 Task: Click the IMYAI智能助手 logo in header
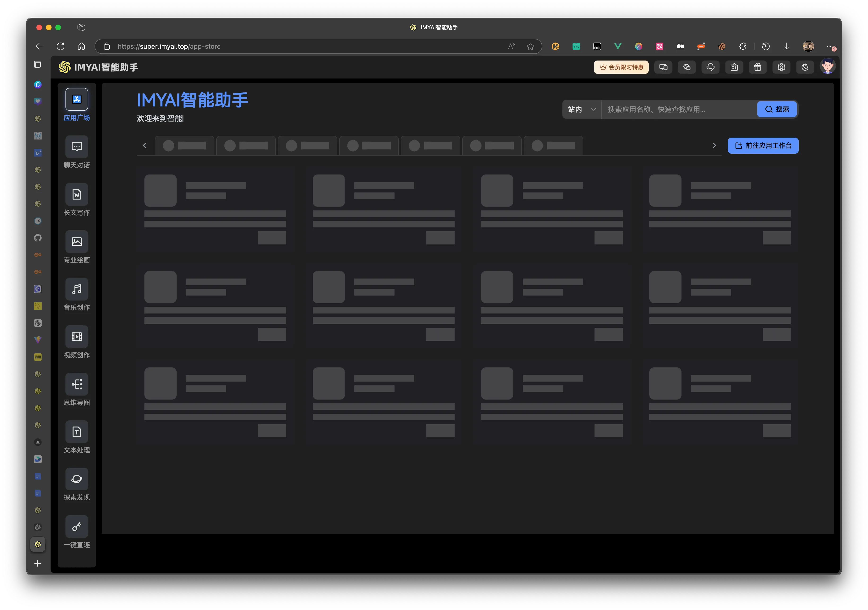tap(98, 67)
